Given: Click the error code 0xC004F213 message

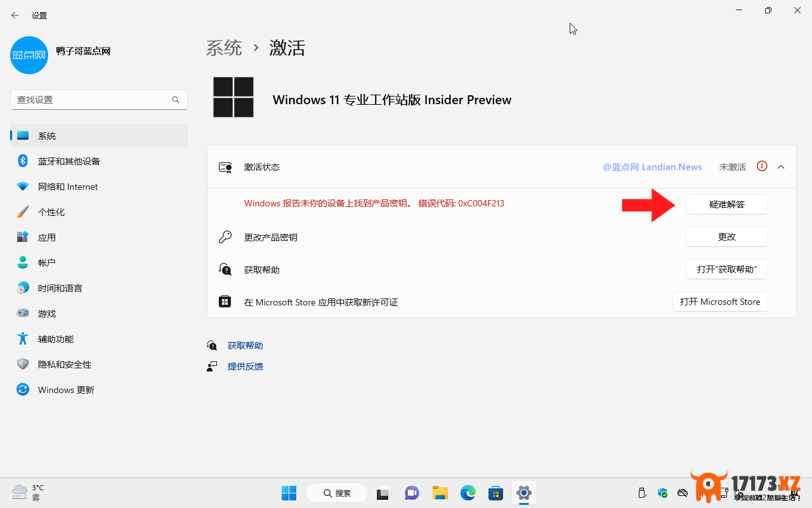Looking at the screenshot, I should pyautogui.click(x=374, y=203).
